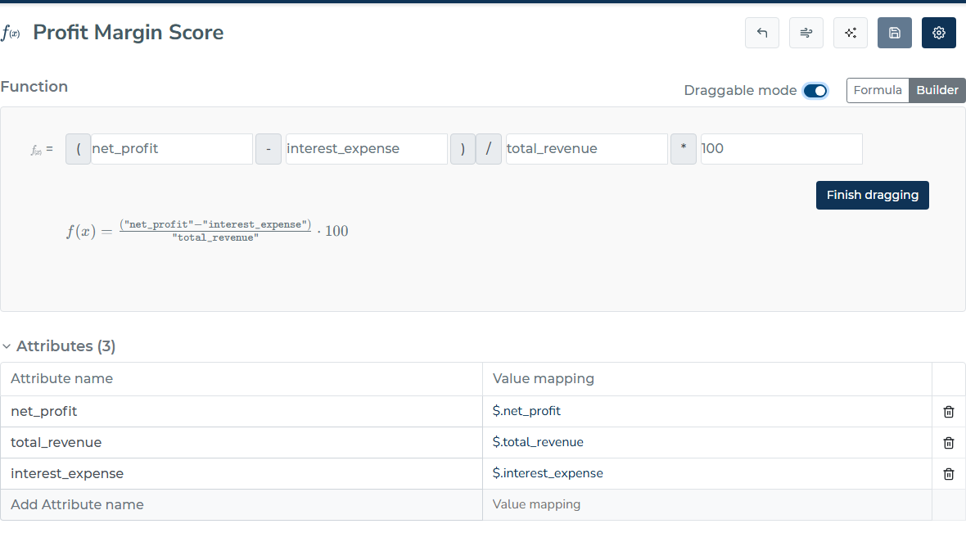Image resolution: width=966 pixels, height=560 pixels.
Task: Click the wind-lines icon button in header
Action: (x=806, y=33)
